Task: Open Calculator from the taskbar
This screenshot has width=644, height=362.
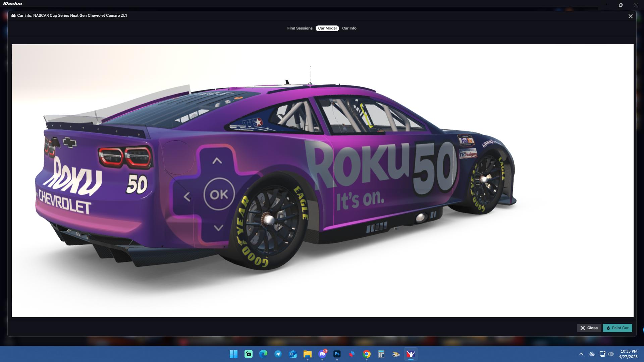Action: pos(381,354)
